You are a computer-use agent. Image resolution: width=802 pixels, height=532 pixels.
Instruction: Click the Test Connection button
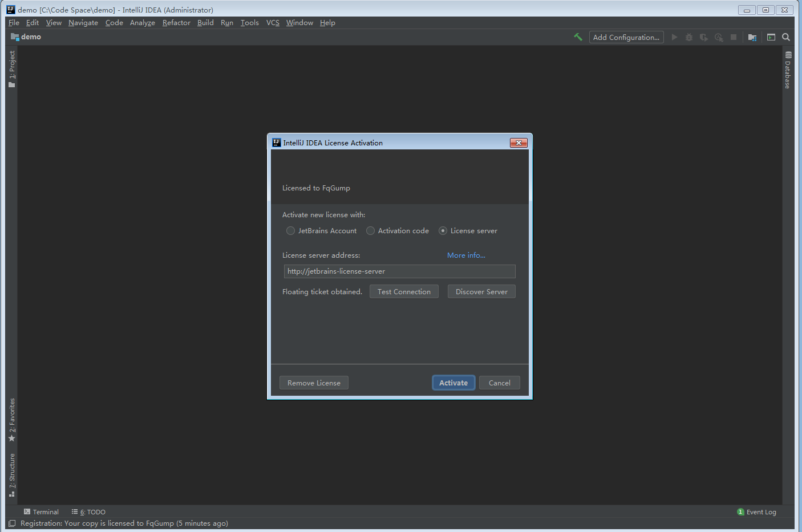coord(404,291)
